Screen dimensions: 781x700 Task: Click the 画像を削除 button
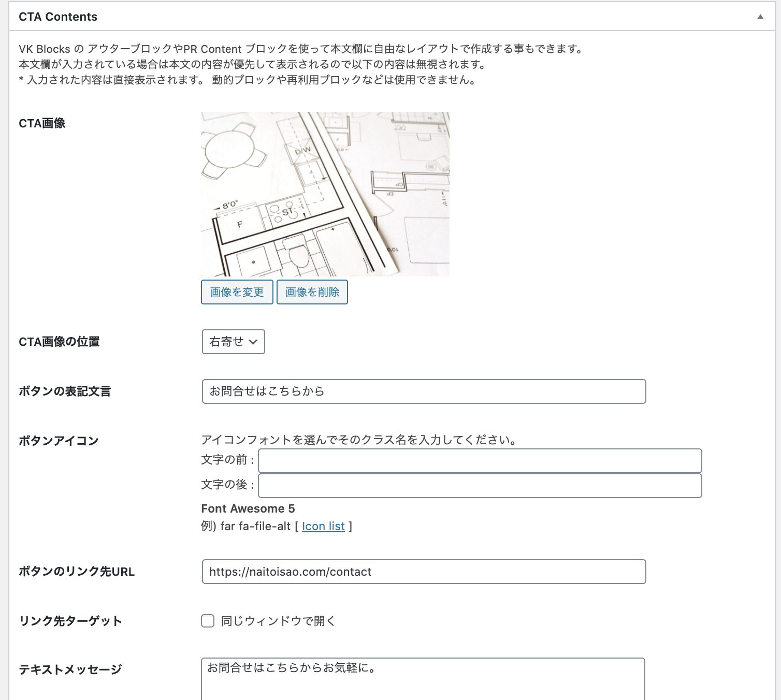coord(312,292)
